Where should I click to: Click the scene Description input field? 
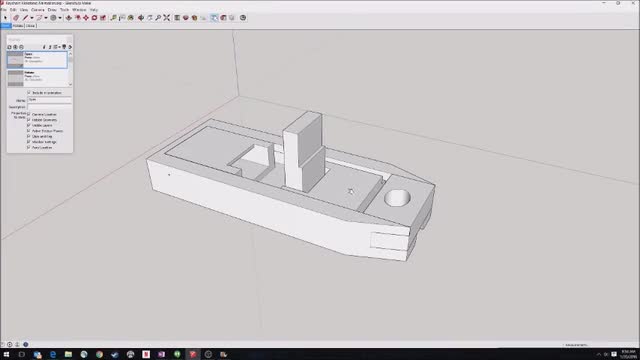49,107
